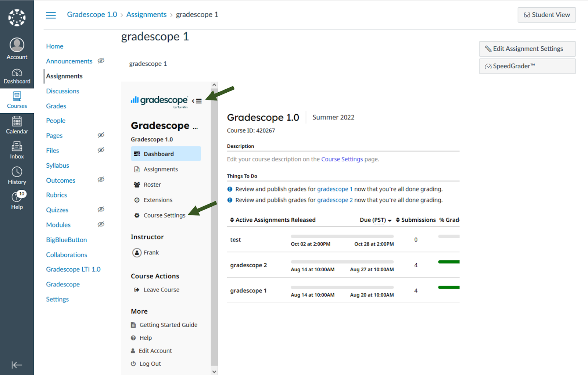
Task: Open gradescope 2 assignment row in table
Action: pos(343,265)
